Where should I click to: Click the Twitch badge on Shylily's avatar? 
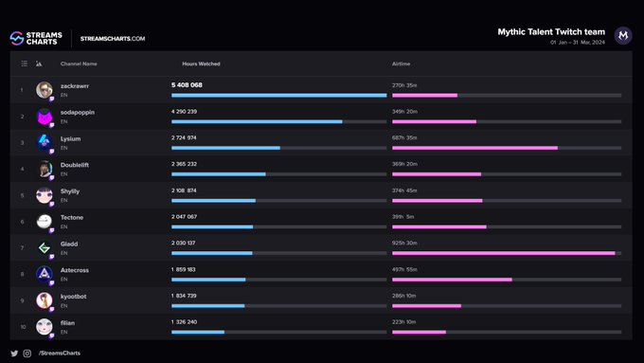pos(52,204)
